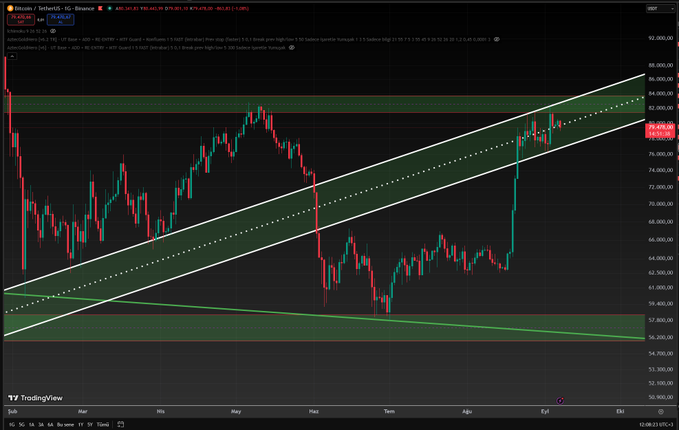Click the Nis month label on time axis
Screen dimensions: 679x430
coord(161,411)
